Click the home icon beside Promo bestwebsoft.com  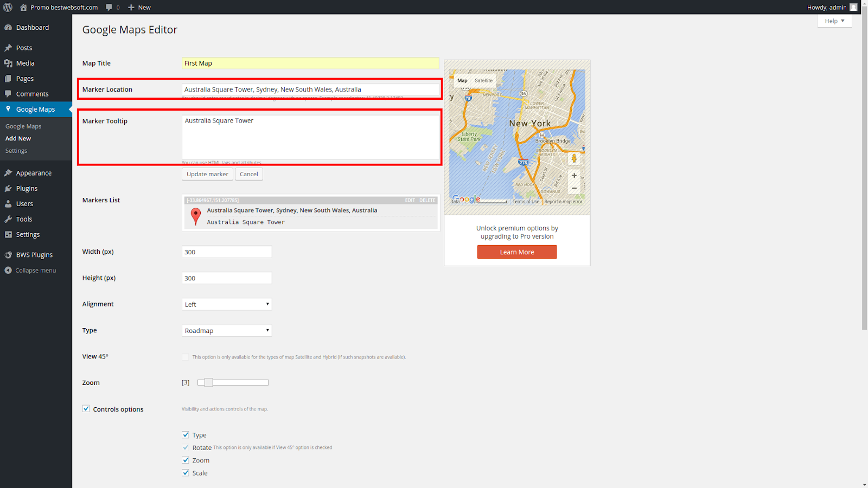[x=23, y=7]
